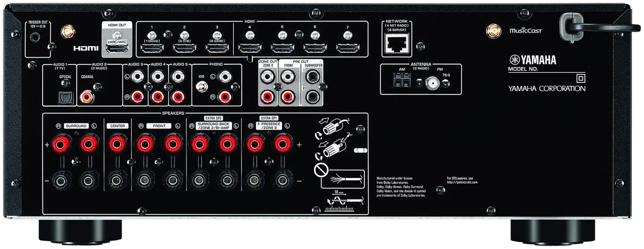
Task: Select HDMI input 4 port
Action: 250,48
